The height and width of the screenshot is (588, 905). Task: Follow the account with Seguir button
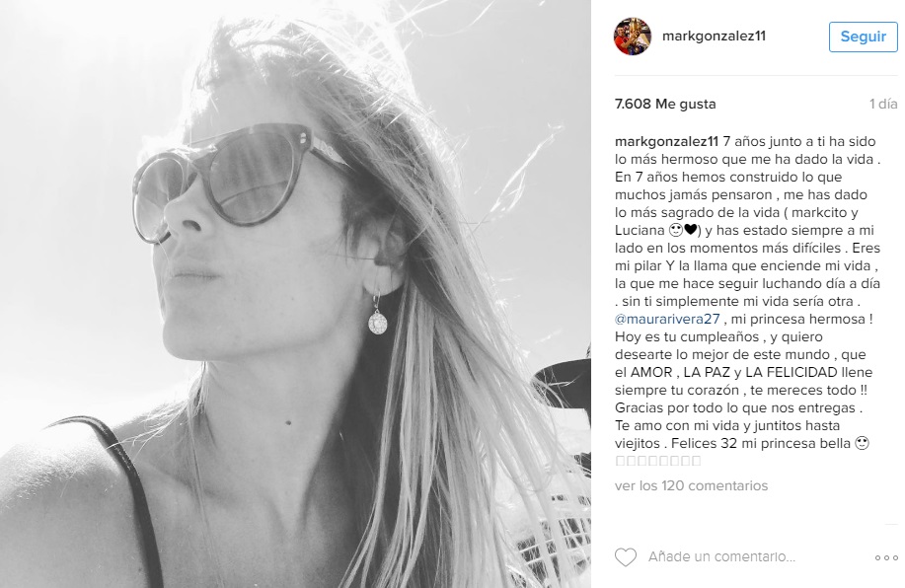pyautogui.click(x=863, y=37)
